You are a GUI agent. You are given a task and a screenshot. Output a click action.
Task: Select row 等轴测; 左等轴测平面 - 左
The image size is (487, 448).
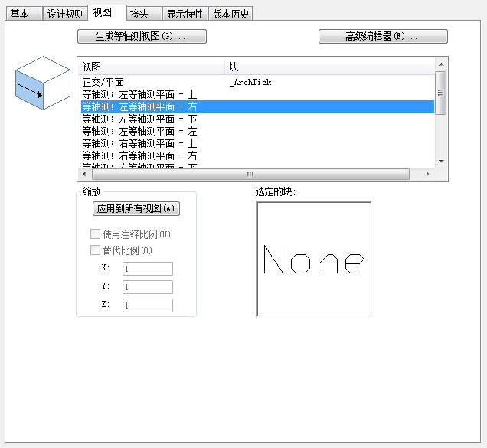257,131
